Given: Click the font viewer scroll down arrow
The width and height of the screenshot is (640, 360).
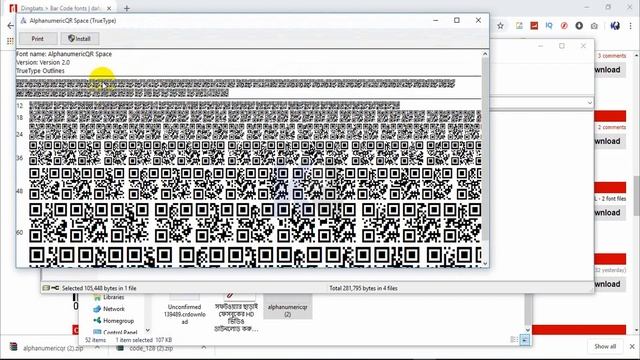Looking at the screenshot, I should click(485, 263).
